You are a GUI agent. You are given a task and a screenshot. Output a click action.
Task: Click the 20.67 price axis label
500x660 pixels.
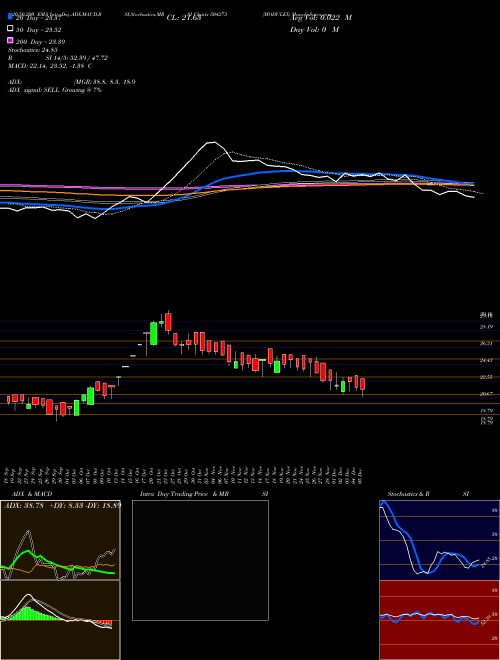click(x=486, y=394)
